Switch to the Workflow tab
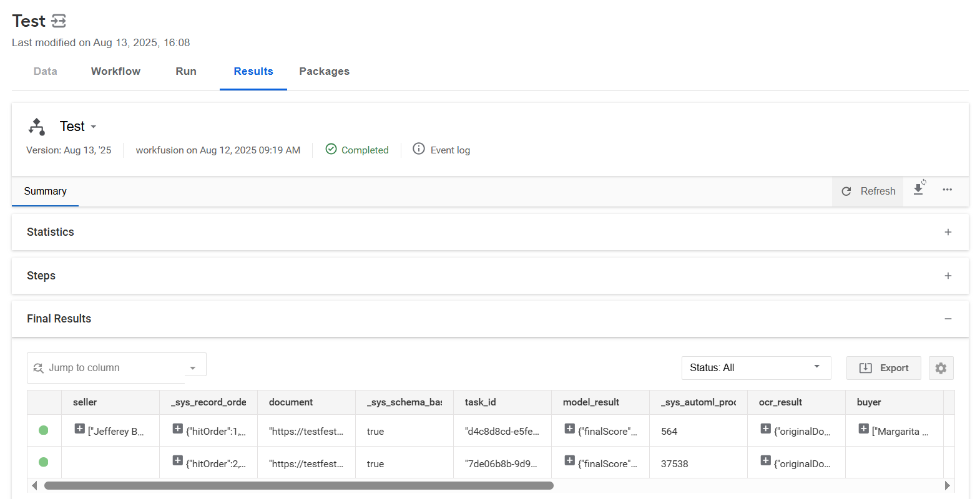Image resolution: width=980 pixels, height=499 pixels. 115,71
